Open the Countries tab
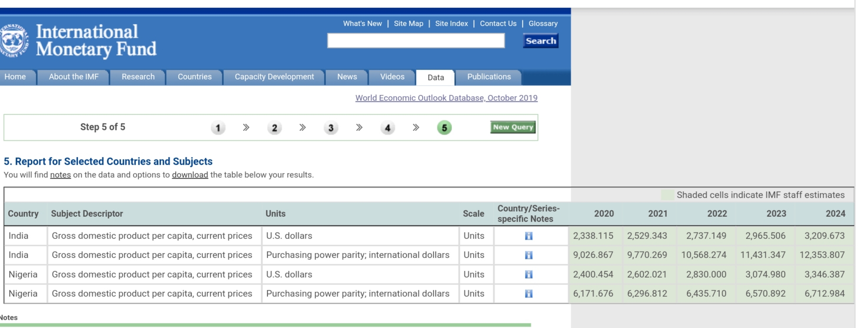 pyautogui.click(x=194, y=77)
